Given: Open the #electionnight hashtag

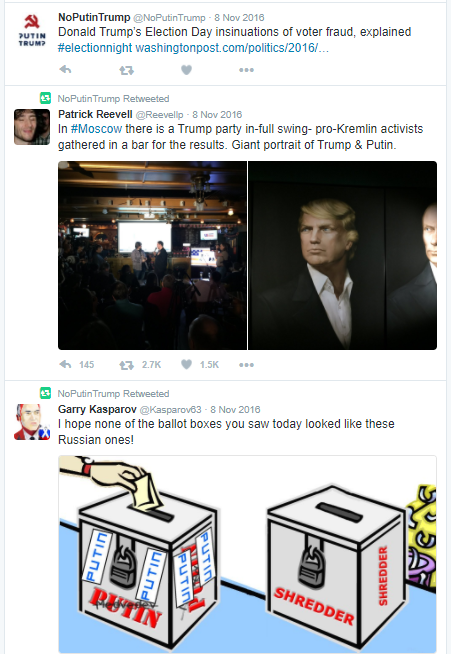Looking at the screenshot, I should 95,48.
